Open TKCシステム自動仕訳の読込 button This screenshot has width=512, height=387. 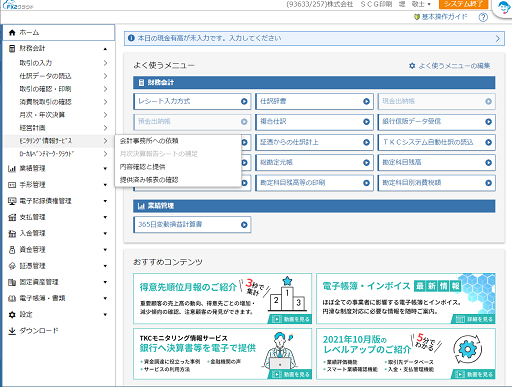pyautogui.click(x=436, y=142)
